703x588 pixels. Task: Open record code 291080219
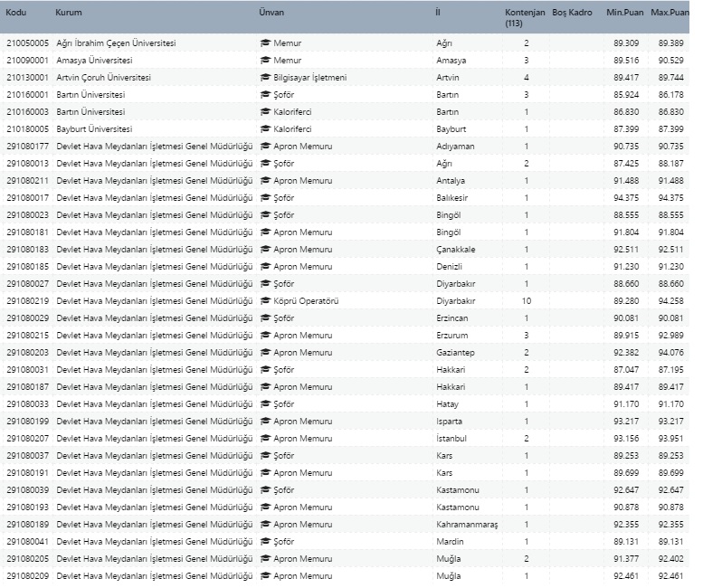(27, 301)
